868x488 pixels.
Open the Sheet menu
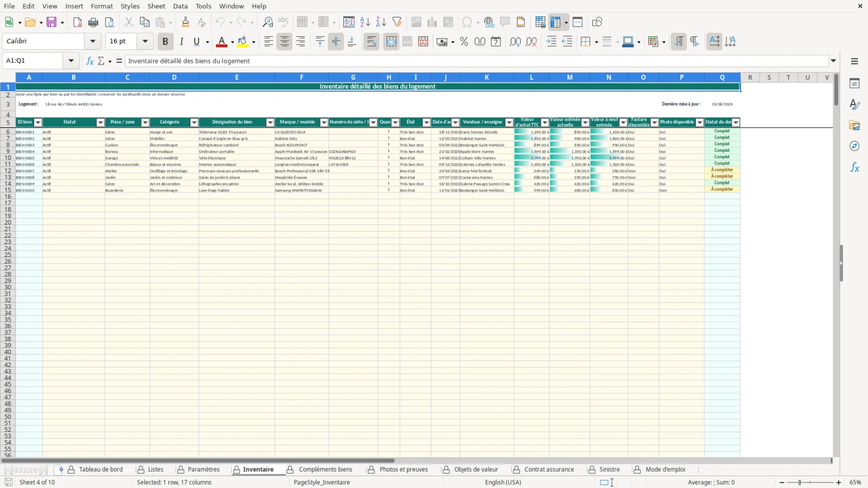click(156, 6)
